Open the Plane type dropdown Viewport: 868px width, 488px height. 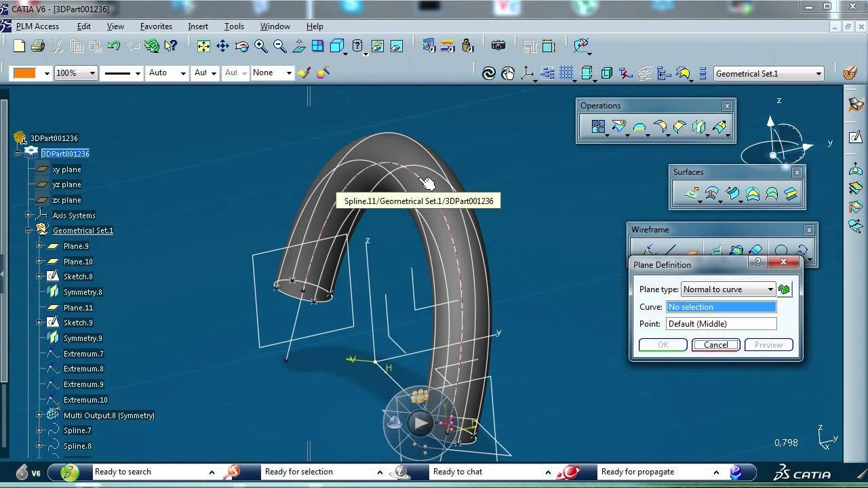(770, 289)
